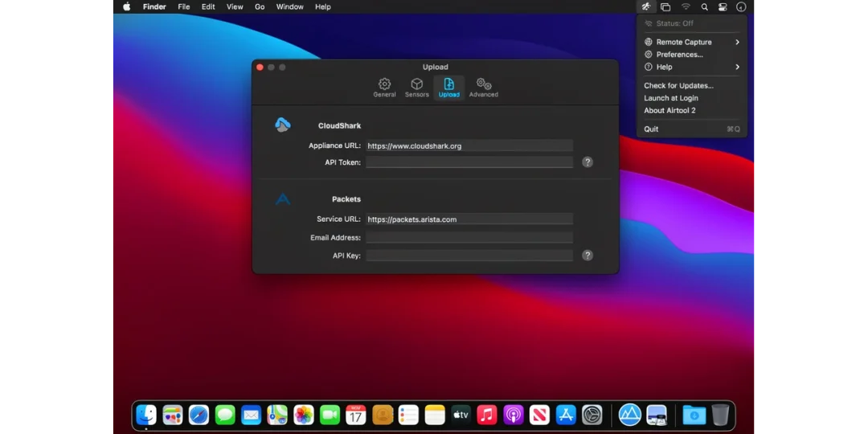This screenshot has width=868, height=434.
Task: Focus the CloudShark API Token field
Action: coord(469,162)
